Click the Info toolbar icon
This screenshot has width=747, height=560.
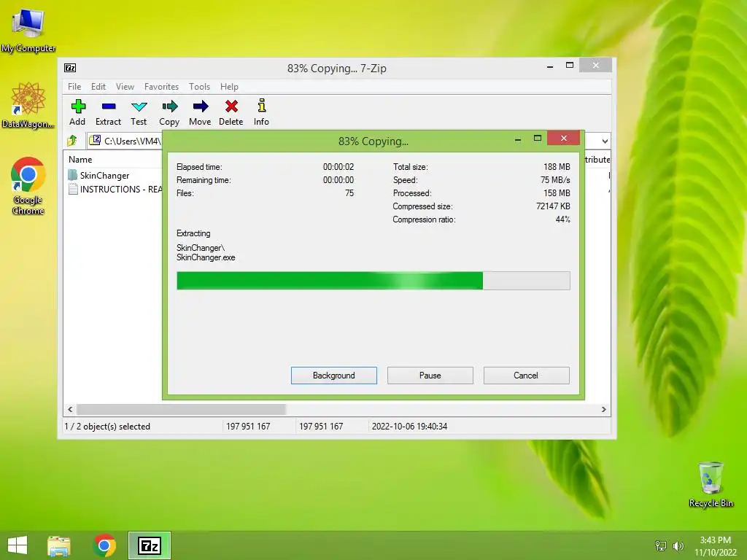262,105
